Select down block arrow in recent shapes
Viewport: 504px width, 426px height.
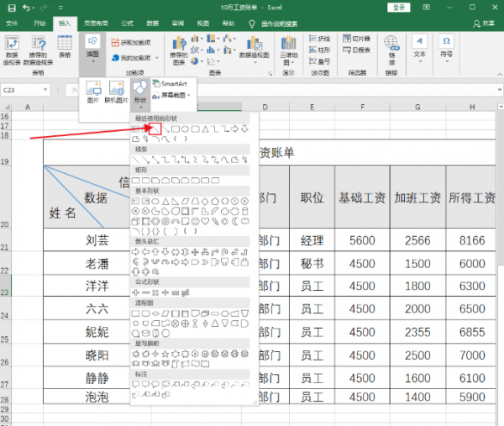pyautogui.click(x=244, y=129)
